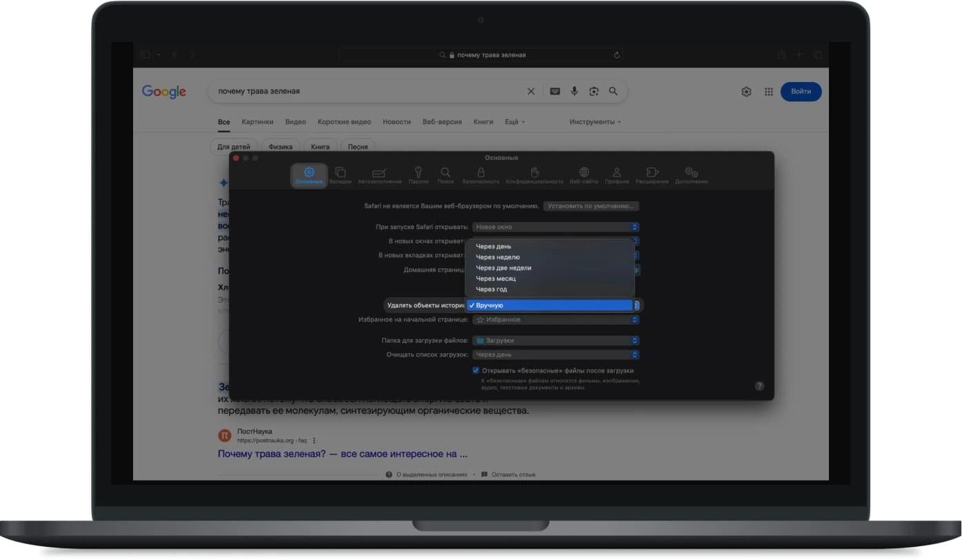
Task: Go back in Safari
Action: click(x=174, y=54)
